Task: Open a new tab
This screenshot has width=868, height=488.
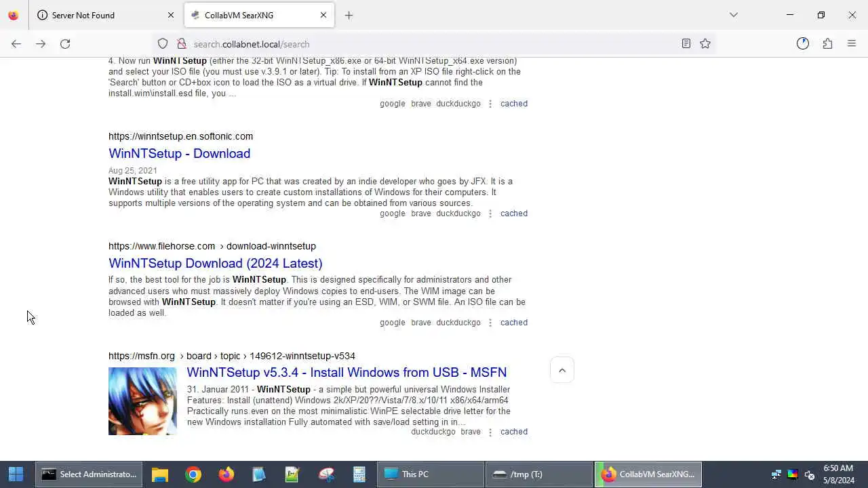Action: (349, 15)
